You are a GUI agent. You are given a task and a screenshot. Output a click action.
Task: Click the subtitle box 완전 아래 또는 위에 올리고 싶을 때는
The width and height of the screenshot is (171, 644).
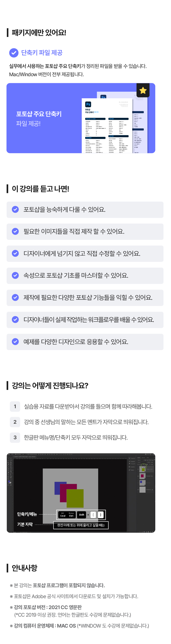pyautogui.click(x=81, y=525)
